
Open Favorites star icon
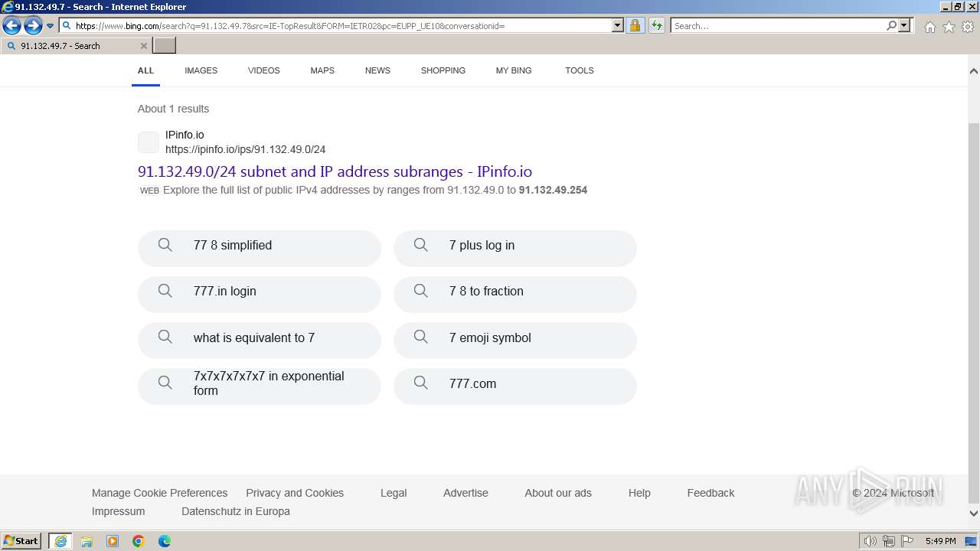tap(949, 27)
